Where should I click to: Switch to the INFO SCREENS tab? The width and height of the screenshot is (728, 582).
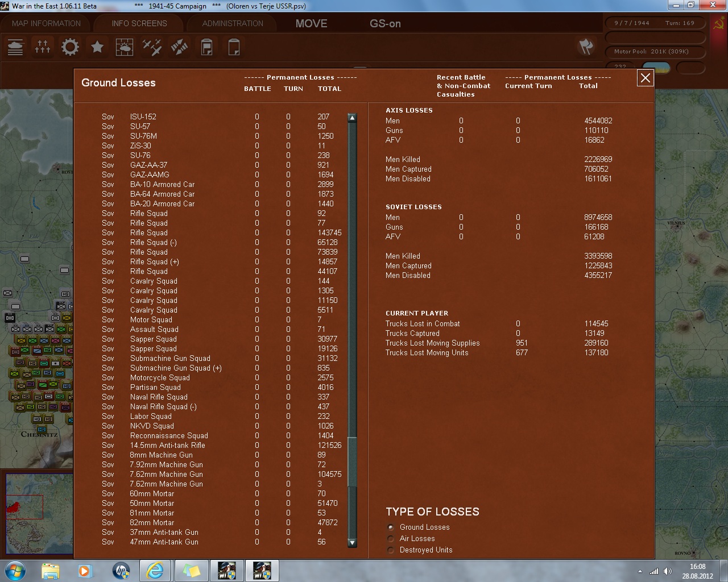[139, 23]
